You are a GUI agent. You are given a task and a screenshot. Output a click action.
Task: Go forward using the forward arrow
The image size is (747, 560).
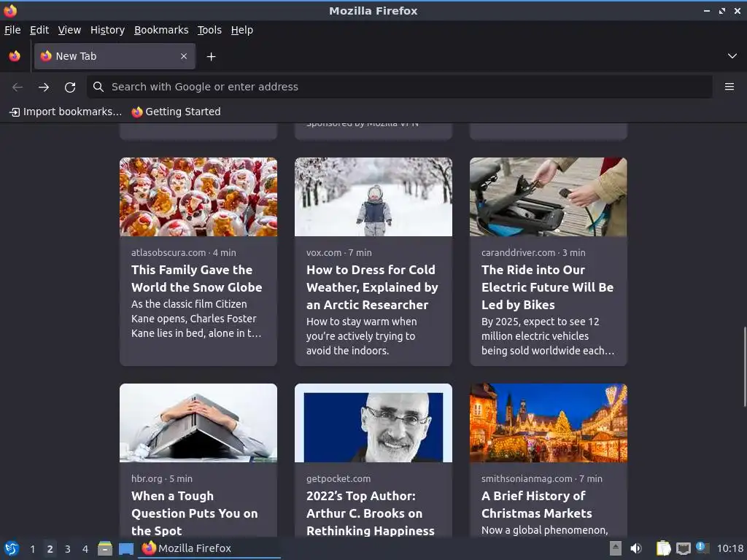point(44,87)
